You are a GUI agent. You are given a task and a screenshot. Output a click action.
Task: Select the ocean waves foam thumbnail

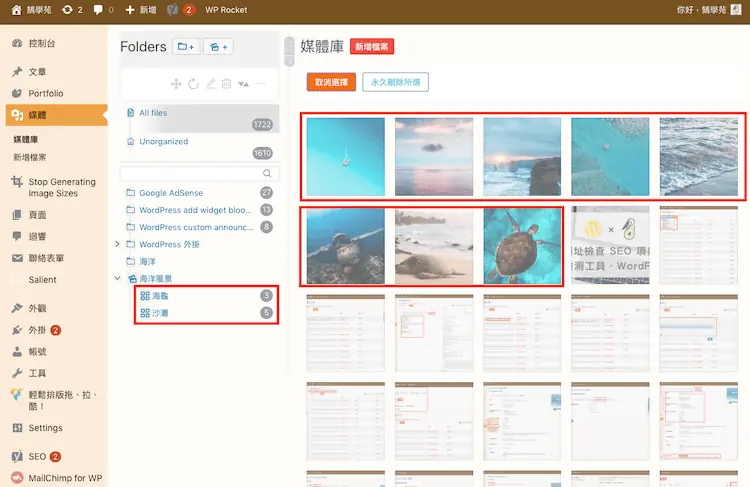[698, 157]
